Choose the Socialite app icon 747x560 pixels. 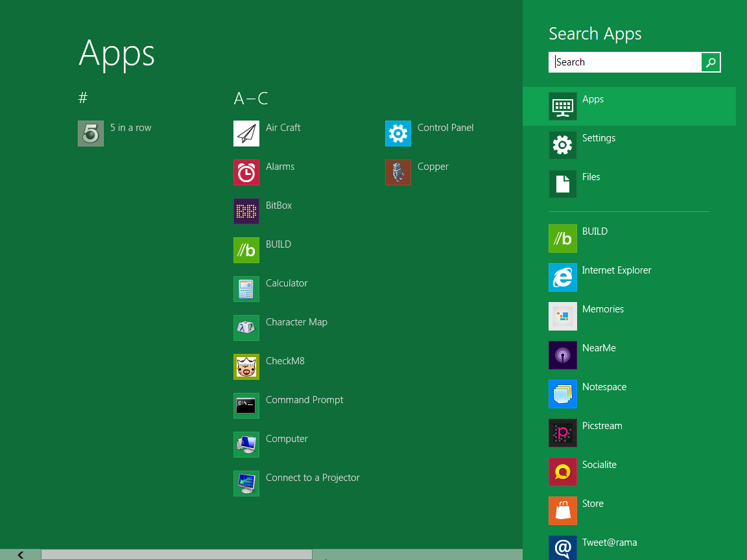[x=563, y=472]
